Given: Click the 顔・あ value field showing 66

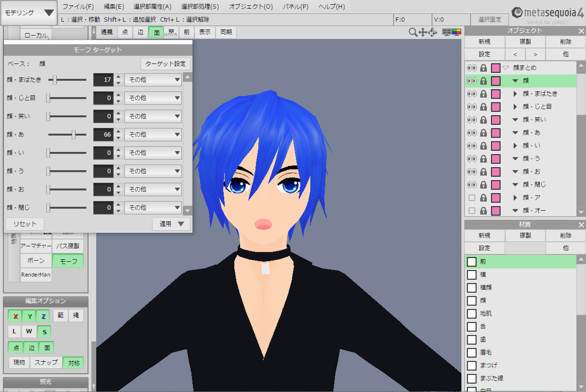Looking at the screenshot, I should click(x=103, y=134).
